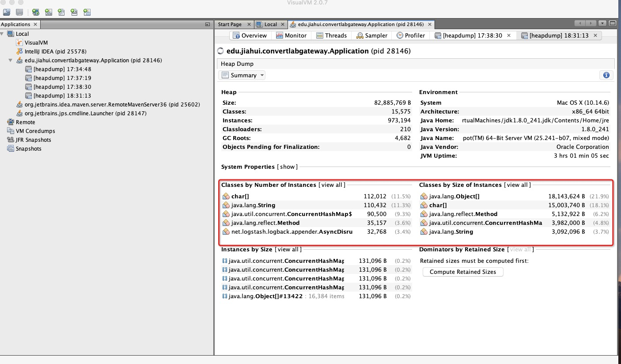Close the Local editor tab
The width and height of the screenshot is (621, 364).
coord(284,24)
